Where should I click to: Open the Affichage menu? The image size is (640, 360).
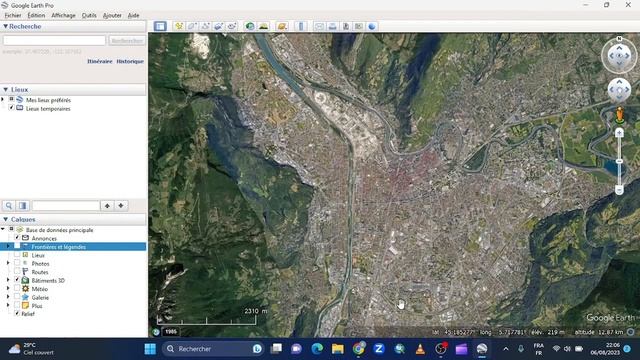click(x=63, y=16)
